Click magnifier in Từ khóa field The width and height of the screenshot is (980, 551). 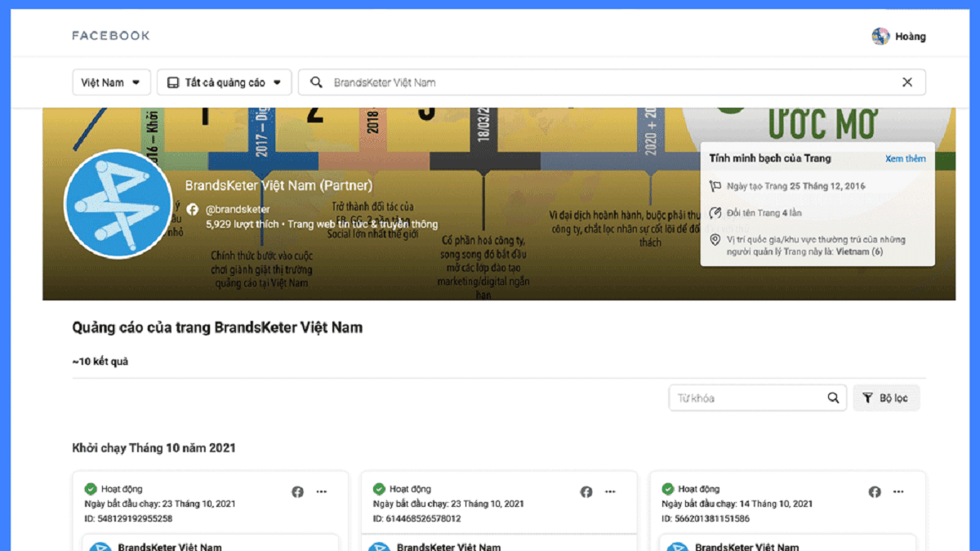coord(833,398)
